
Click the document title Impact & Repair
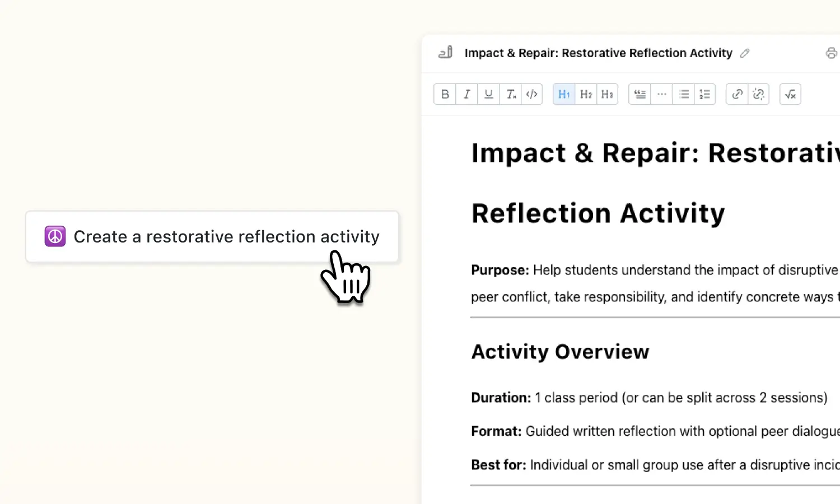click(598, 53)
